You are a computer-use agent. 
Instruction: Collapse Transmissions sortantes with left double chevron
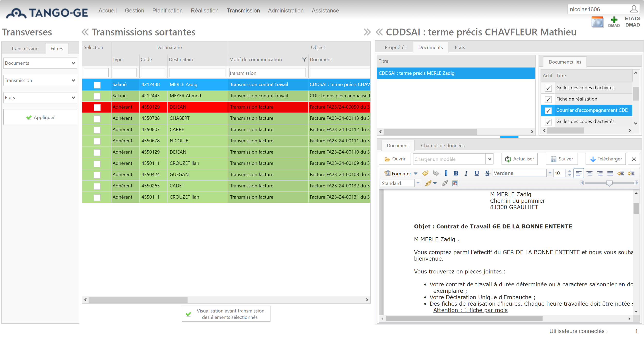tap(85, 32)
